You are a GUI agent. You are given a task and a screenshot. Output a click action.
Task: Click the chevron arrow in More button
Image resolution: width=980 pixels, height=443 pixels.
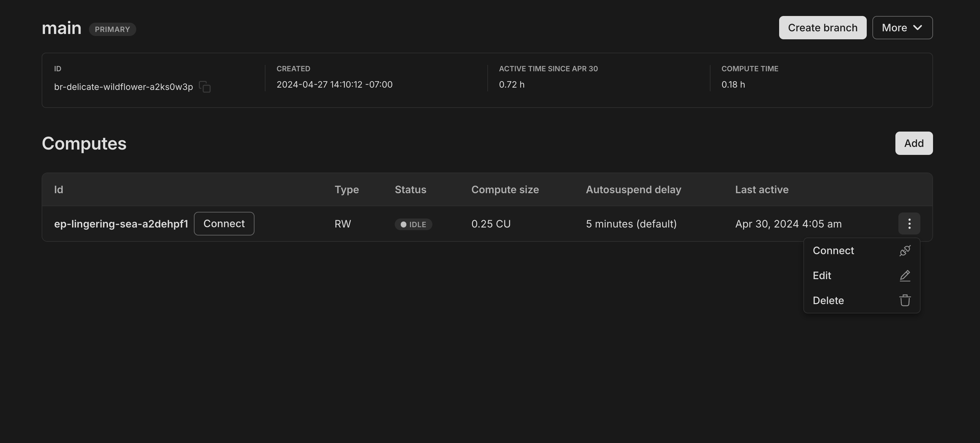tap(917, 28)
